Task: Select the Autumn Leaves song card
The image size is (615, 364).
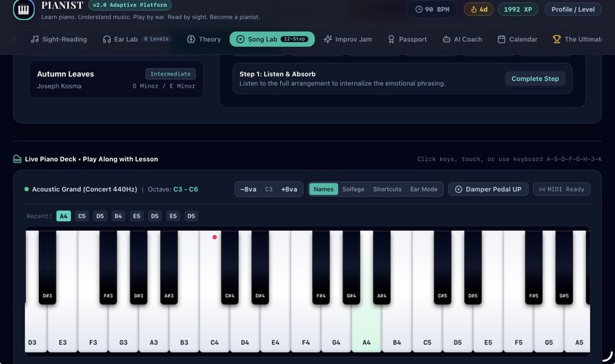Action: pos(116,79)
